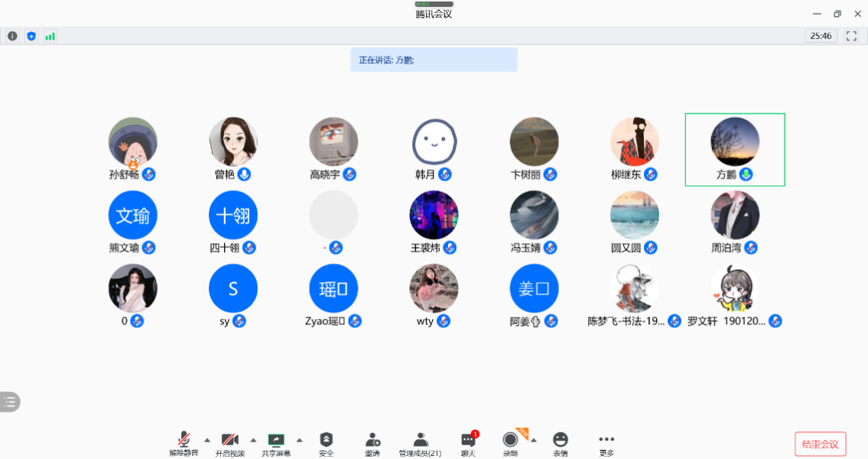
Task: Expand share options arrow beside 共享屏幕
Action: pyautogui.click(x=299, y=439)
